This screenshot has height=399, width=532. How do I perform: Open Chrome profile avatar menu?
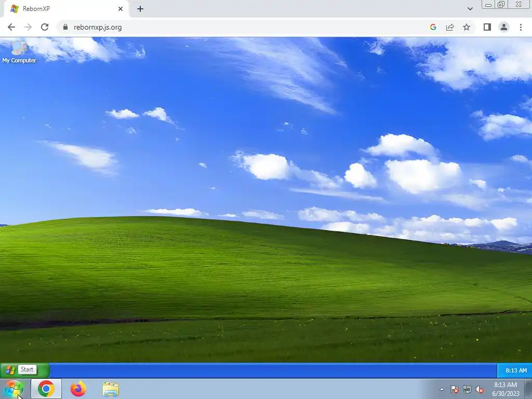point(504,27)
